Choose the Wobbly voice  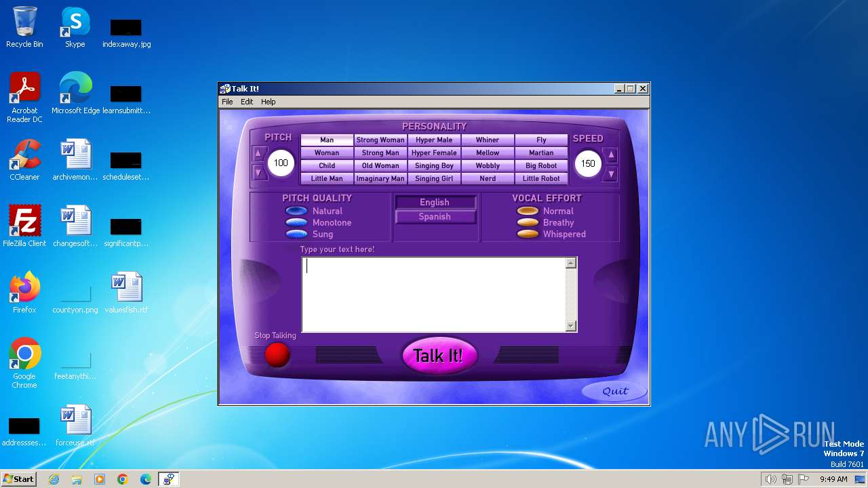click(x=488, y=166)
